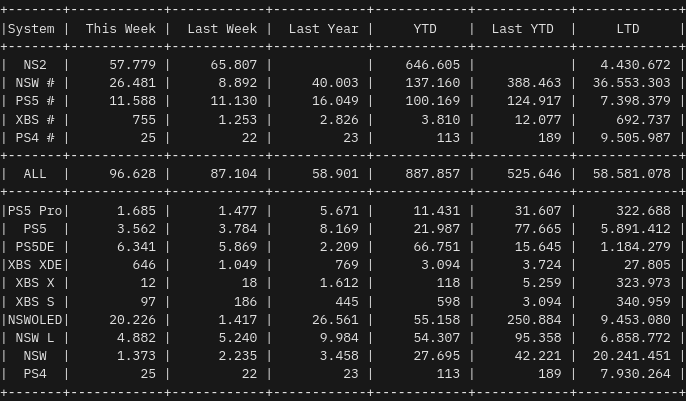686x401 pixels.
Task: Click the "XBS S" row label
Action: 35,302
